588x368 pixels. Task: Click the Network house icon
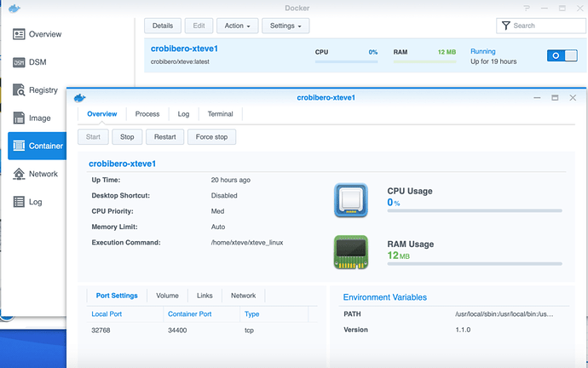pyautogui.click(x=19, y=174)
